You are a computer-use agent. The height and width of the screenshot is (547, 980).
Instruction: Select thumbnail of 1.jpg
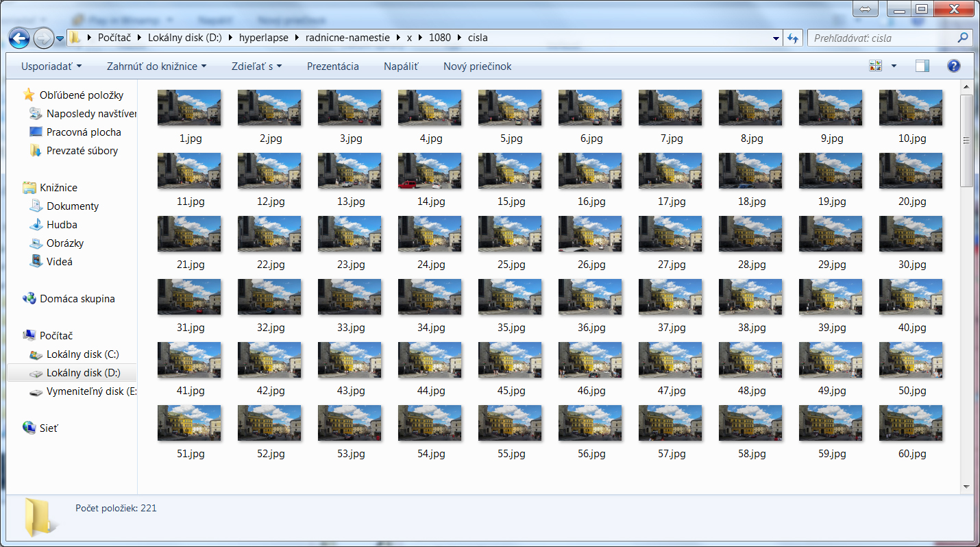(x=189, y=108)
